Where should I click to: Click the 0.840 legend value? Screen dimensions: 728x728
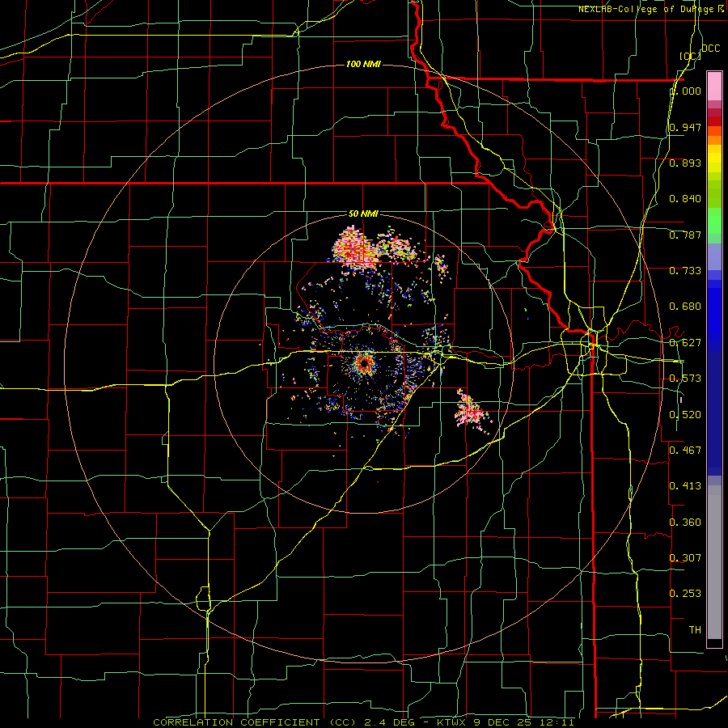coord(685,199)
